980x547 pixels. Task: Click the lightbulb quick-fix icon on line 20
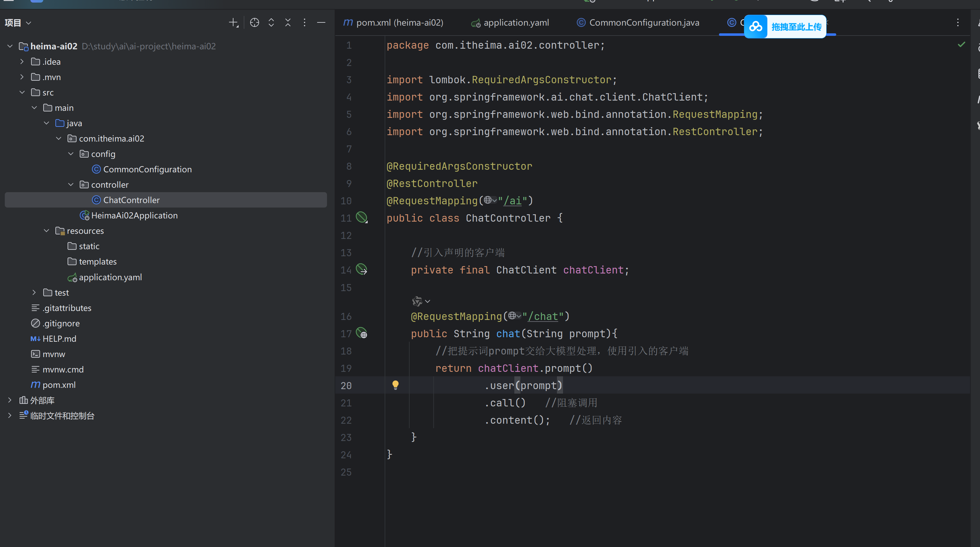point(395,385)
